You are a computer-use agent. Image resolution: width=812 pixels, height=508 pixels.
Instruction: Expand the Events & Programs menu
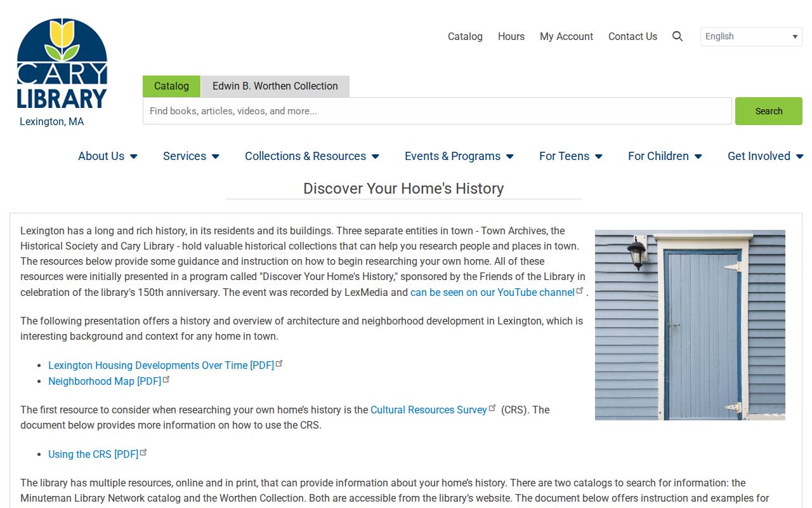(x=459, y=156)
